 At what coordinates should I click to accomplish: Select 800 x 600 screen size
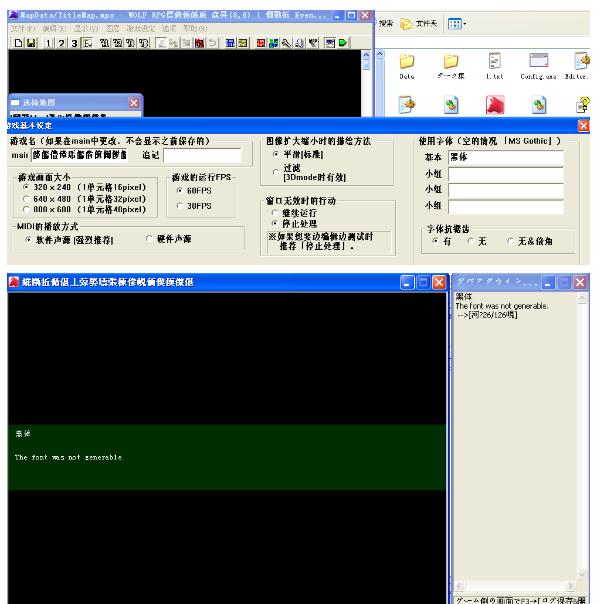(x=26, y=209)
